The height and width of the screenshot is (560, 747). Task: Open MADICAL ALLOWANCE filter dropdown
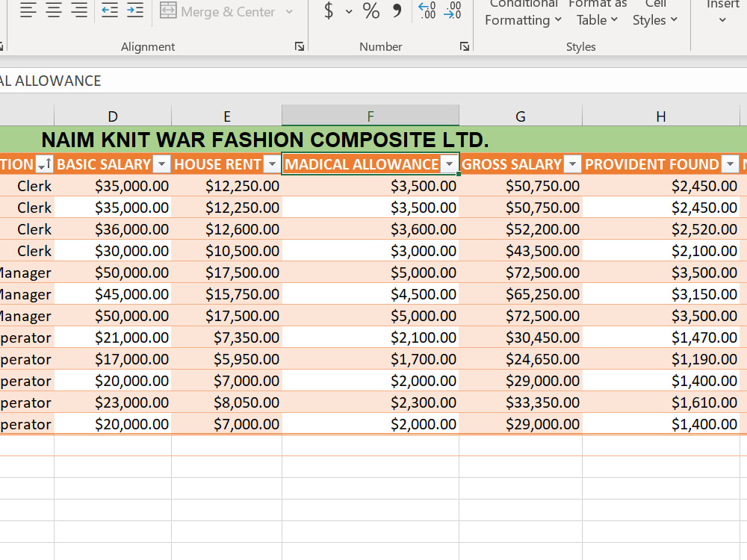tap(449, 164)
